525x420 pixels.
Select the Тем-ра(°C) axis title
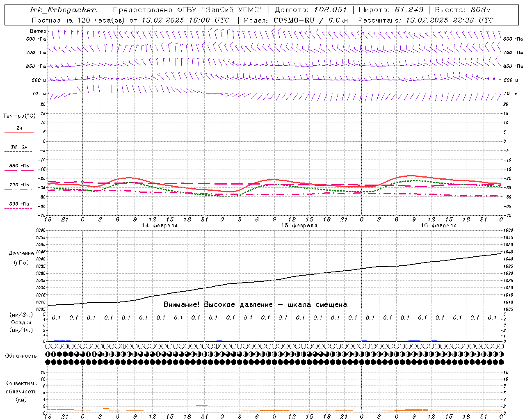[x=19, y=116]
